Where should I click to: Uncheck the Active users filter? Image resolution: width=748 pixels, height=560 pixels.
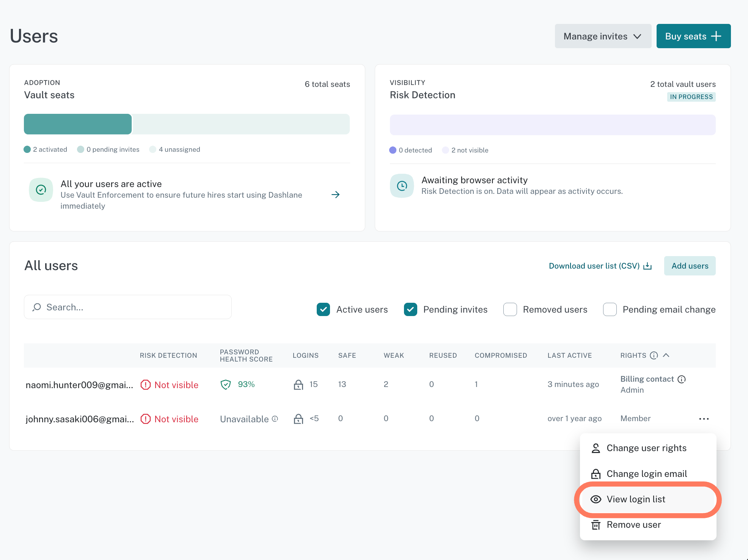click(x=323, y=310)
